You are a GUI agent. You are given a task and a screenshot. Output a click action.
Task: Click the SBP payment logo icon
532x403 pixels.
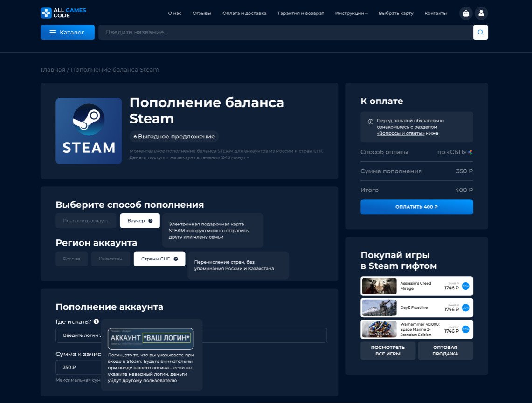click(x=470, y=152)
